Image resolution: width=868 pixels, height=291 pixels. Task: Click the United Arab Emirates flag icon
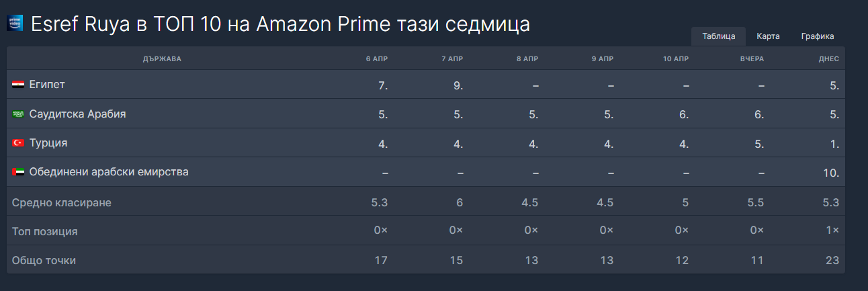[18, 173]
